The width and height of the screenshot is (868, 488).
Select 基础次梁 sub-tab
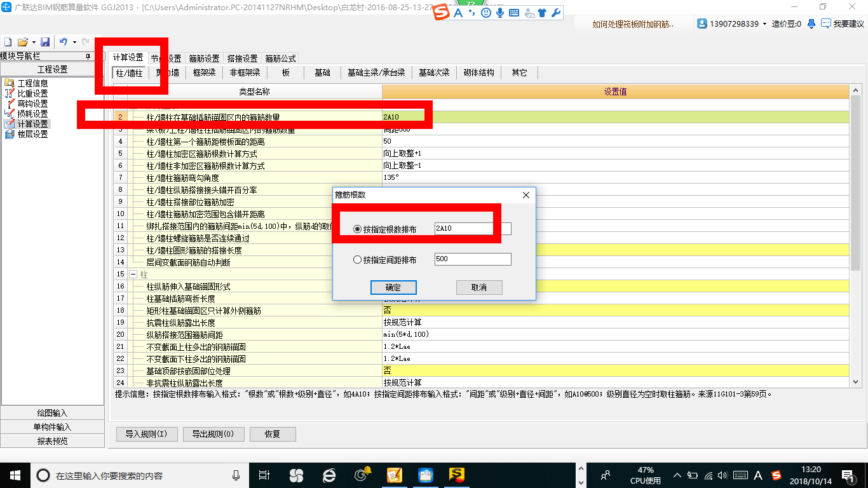pyautogui.click(x=434, y=73)
